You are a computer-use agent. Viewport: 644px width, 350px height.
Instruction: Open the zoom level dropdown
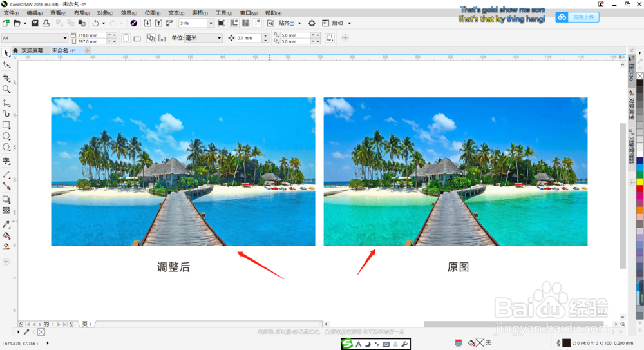point(211,23)
